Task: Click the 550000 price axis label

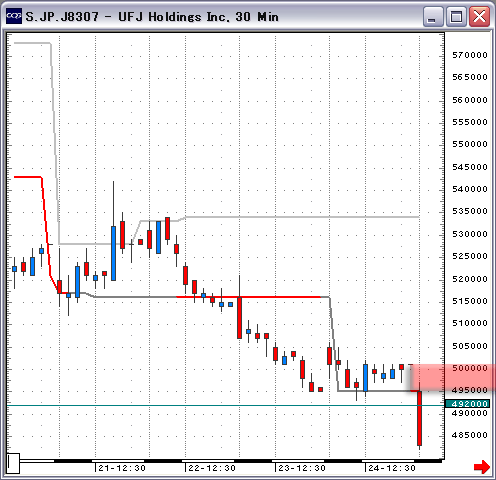Action: [x=470, y=144]
